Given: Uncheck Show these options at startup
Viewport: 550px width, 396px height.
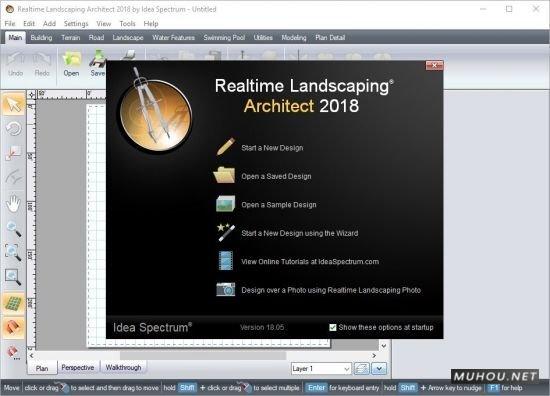Looking at the screenshot, I should (x=333, y=327).
